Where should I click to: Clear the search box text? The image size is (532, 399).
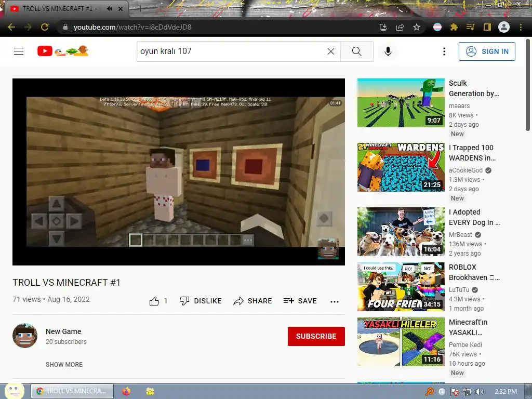click(x=331, y=51)
